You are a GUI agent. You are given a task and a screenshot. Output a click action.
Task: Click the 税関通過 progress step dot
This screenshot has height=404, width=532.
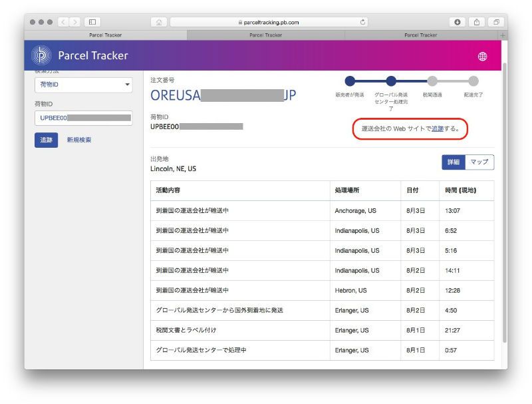click(x=432, y=81)
